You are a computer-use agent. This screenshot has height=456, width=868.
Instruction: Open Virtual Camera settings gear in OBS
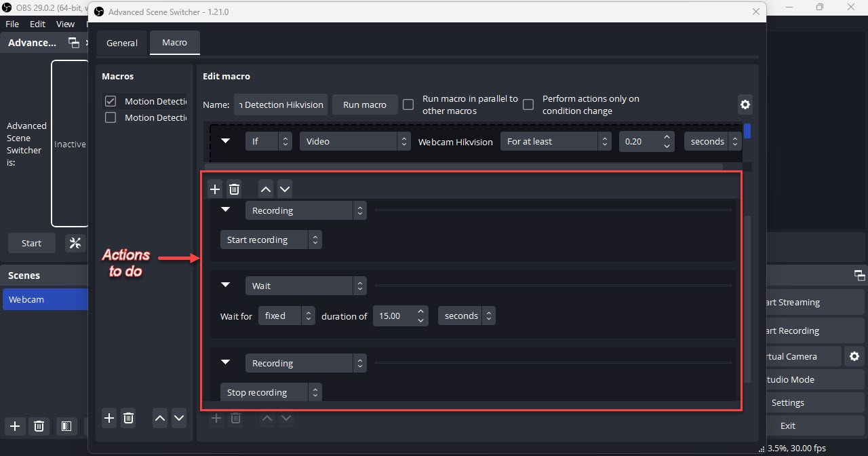(854, 356)
